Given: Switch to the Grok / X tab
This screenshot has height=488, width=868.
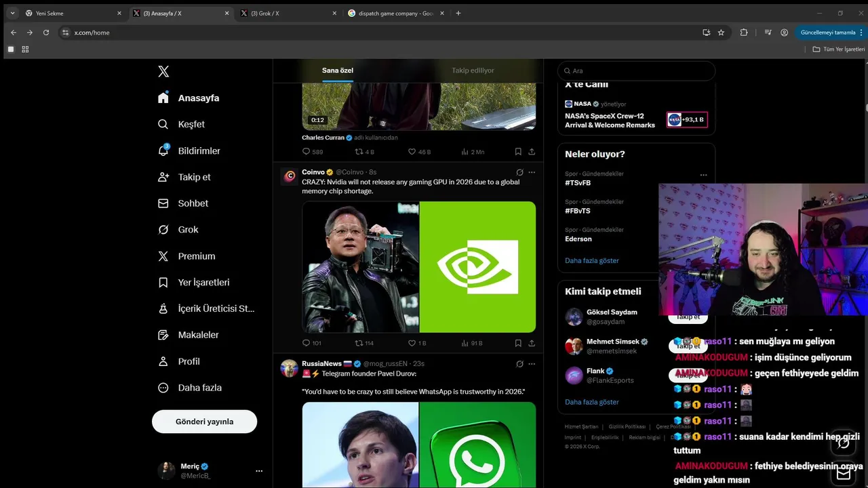Looking at the screenshot, I should pyautogui.click(x=288, y=13).
